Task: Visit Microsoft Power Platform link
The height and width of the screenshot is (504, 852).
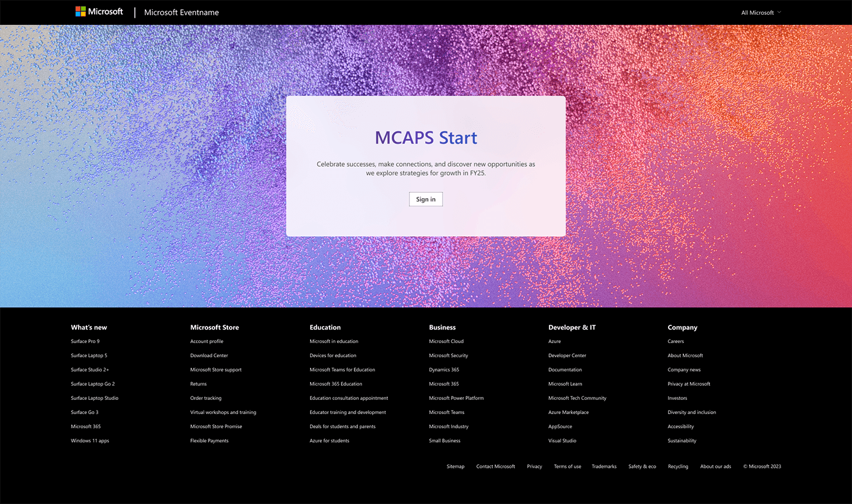Action: [456, 398]
